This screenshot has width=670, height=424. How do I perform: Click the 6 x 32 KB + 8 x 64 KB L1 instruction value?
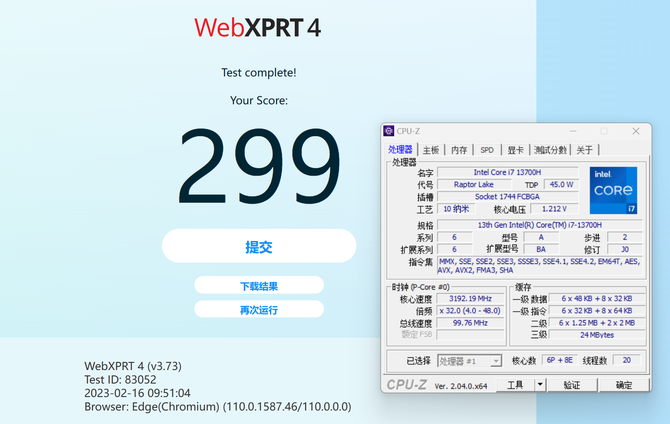(597, 311)
